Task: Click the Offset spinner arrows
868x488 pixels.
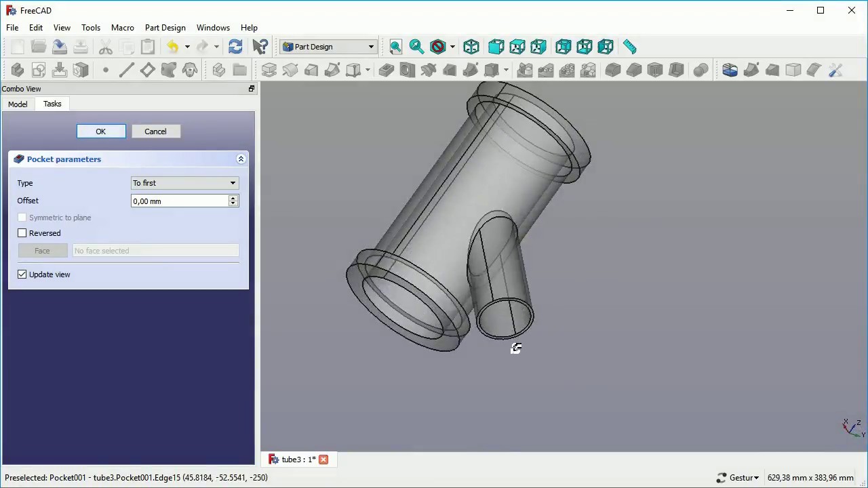Action: click(233, 201)
